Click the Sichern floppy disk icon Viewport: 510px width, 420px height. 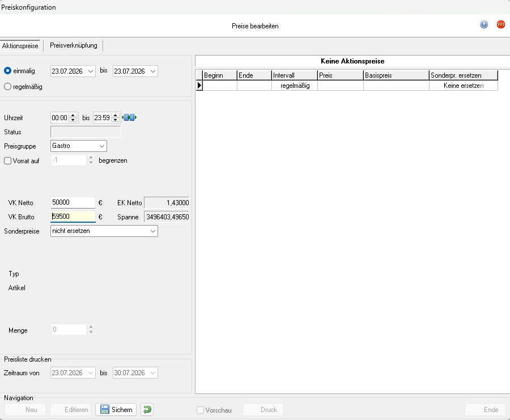click(x=104, y=410)
